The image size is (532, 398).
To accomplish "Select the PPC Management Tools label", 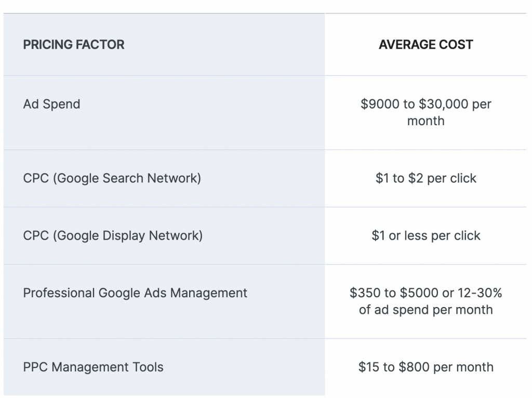I will 93,367.
